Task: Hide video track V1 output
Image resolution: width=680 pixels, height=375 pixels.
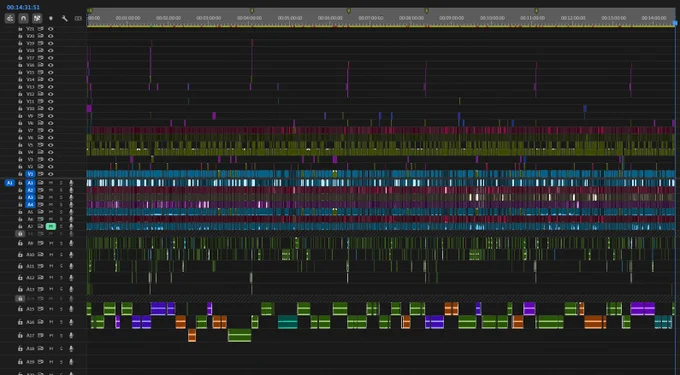Action: pos(51,174)
